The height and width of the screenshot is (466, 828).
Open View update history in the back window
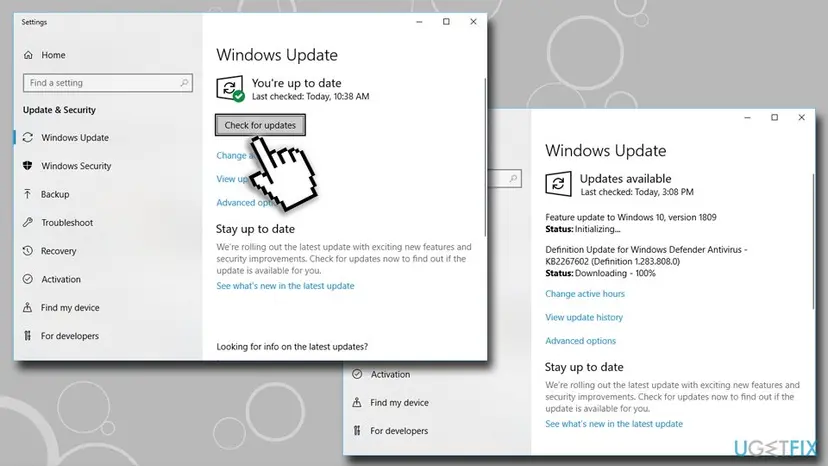pyautogui.click(x=584, y=317)
